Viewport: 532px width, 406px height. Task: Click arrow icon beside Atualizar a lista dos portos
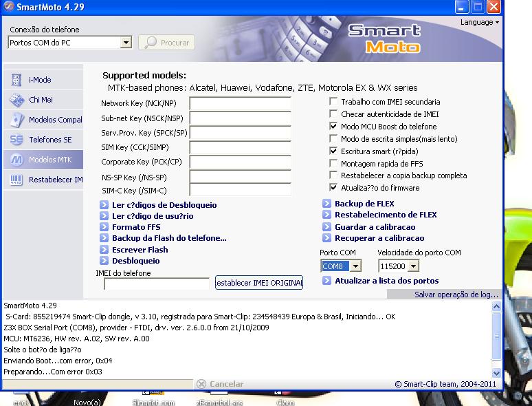(x=326, y=281)
